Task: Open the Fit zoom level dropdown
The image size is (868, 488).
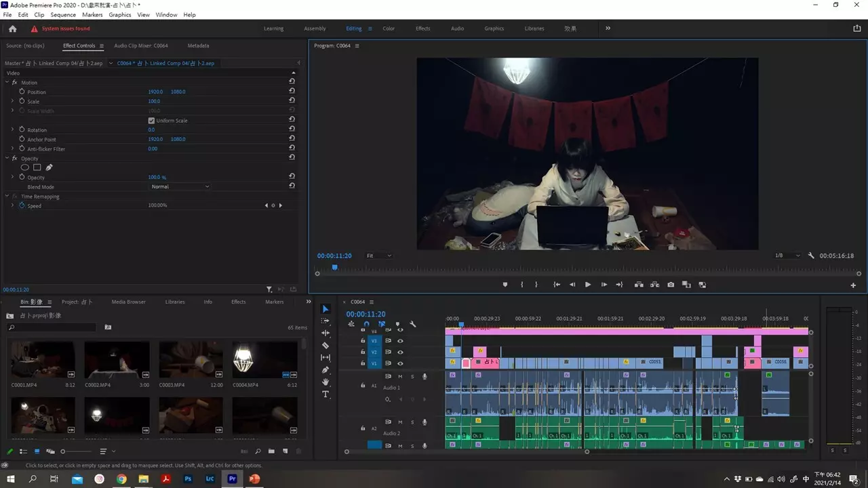Action: click(x=379, y=256)
